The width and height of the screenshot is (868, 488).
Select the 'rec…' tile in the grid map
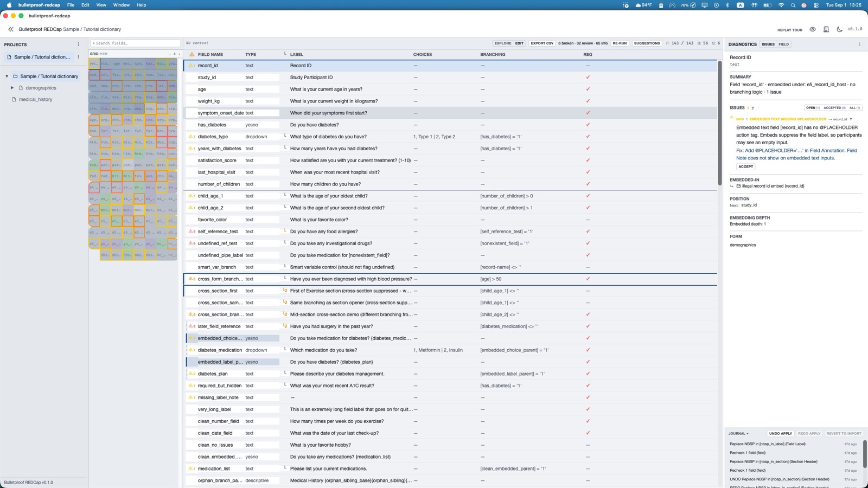(x=94, y=64)
